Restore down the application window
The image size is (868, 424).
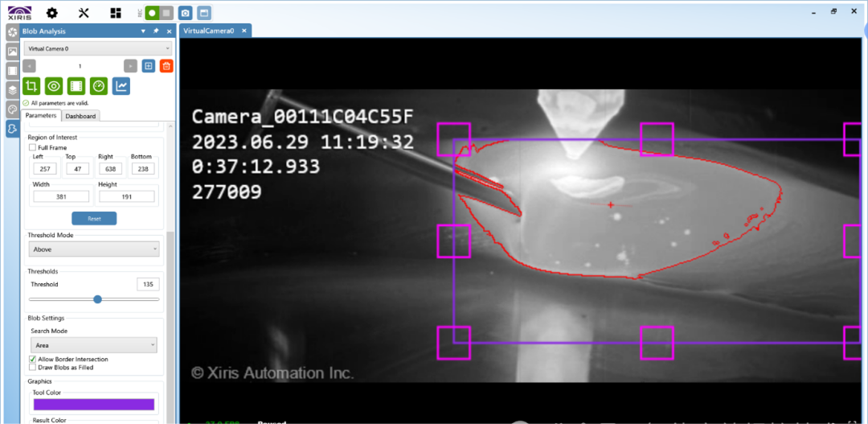tap(833, 11)
